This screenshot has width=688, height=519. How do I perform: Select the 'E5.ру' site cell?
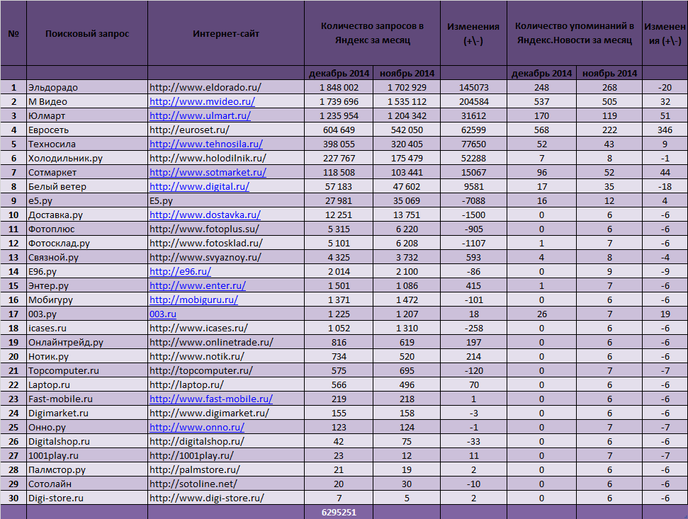click(226, 201)
